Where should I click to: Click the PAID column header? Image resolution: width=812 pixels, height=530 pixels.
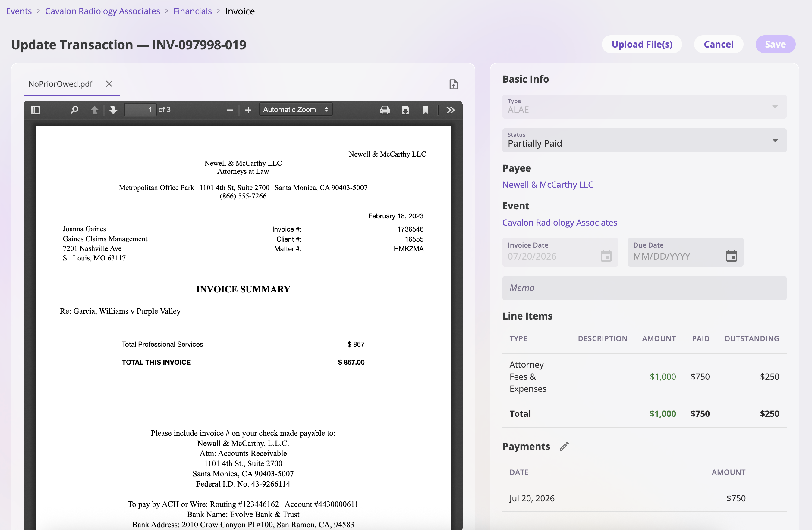click(700, 338)
